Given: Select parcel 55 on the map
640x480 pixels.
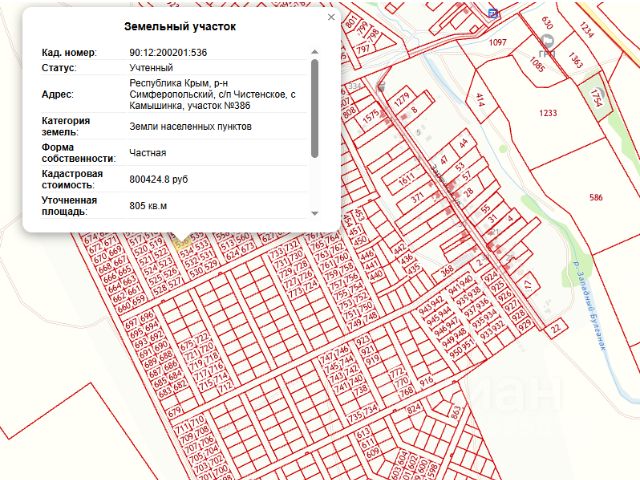Looking at the screenshot, I should coord(485,209).
